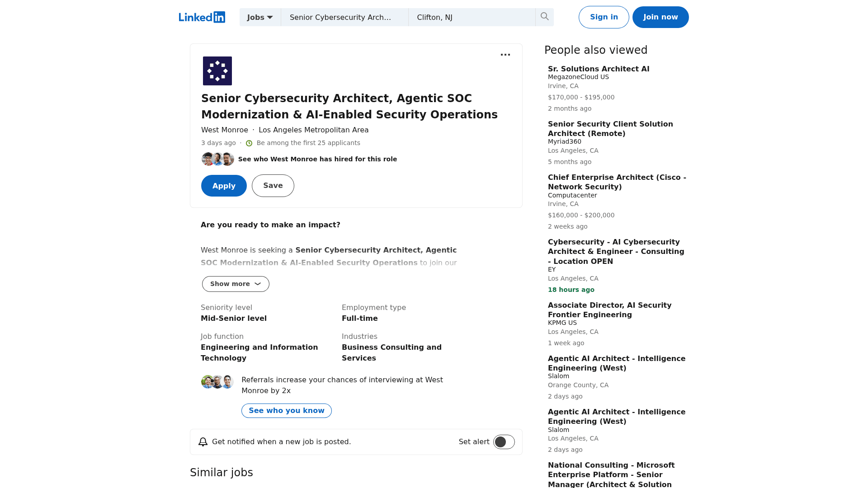Save this job posting
Screen dimensions: 868x488
[x=273, y=186]
